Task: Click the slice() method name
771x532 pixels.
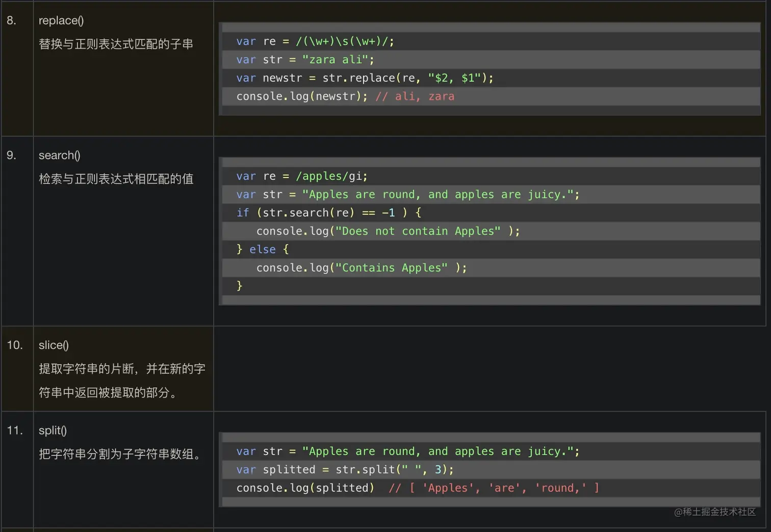Action: 54,345
